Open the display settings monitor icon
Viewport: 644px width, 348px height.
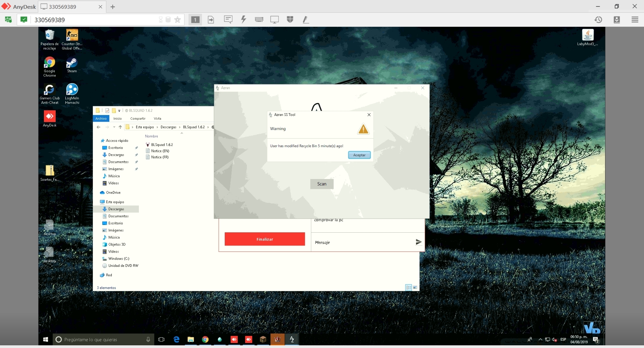274,20
